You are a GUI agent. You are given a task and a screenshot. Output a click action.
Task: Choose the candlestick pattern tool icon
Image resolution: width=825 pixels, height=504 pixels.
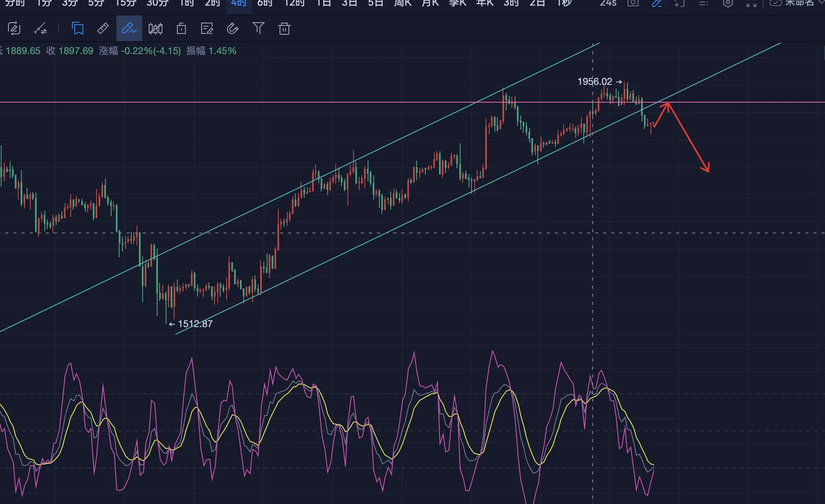pos(156,29)
